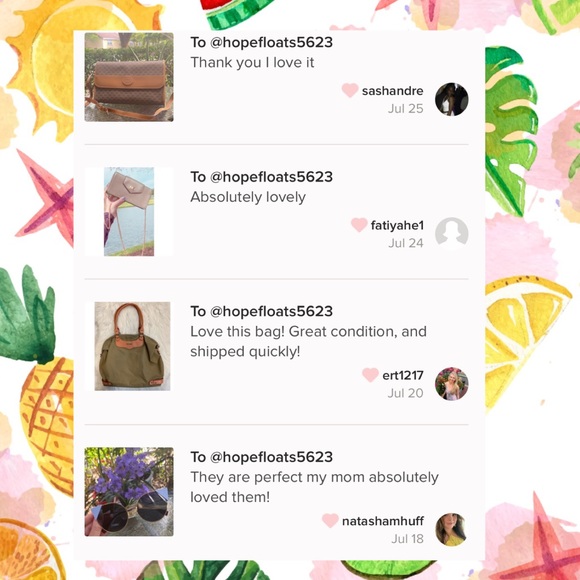Select the 'Absolutely lovely' comment text
Viewport: 580px width, 580px height.
(x=248, y=197)
